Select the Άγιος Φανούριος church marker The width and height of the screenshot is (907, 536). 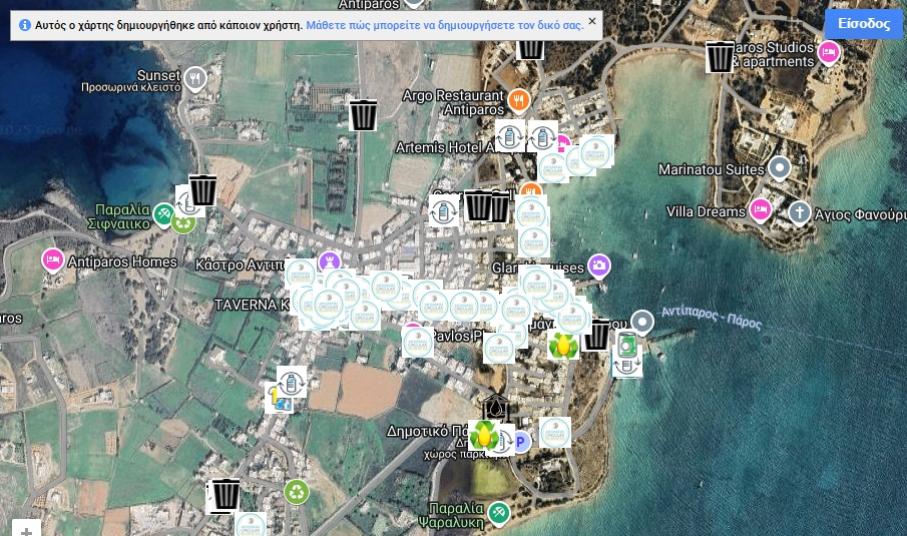[799, 212]
